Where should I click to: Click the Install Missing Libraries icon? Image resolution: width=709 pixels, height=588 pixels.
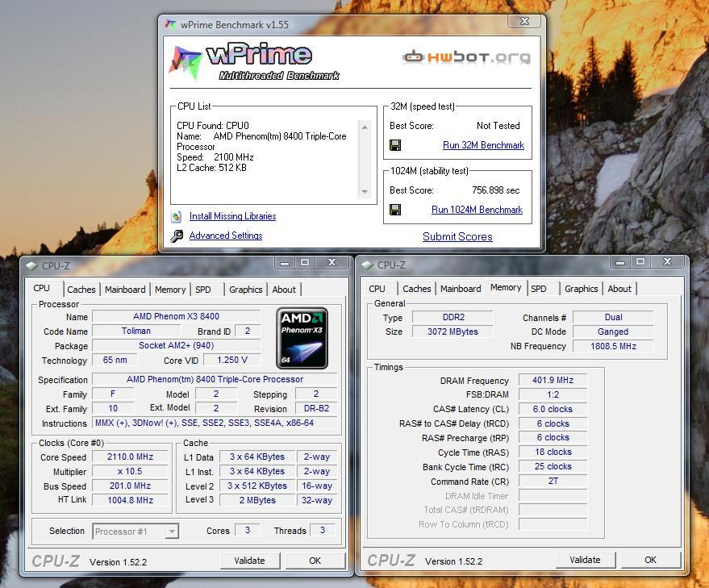tap(177, 217)
